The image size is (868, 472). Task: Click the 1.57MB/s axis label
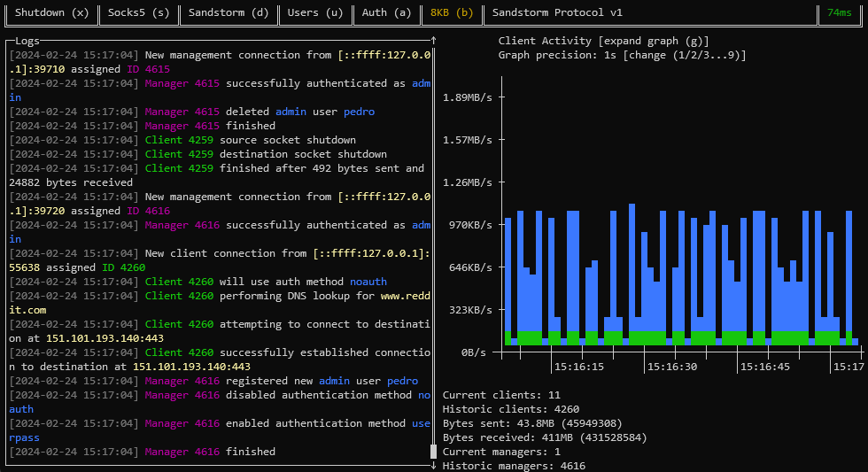tap(468, 140)
